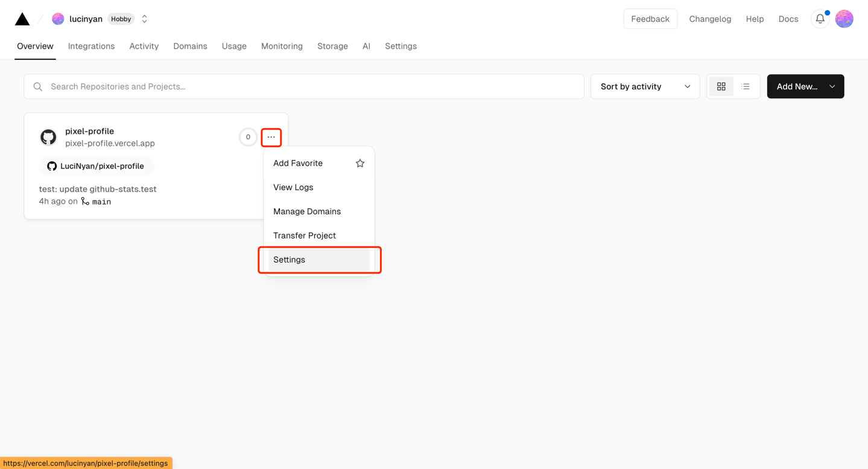Click the pixel-profile GitHub project icon
This screenshot has width=868, height=469.
(48, 137)
